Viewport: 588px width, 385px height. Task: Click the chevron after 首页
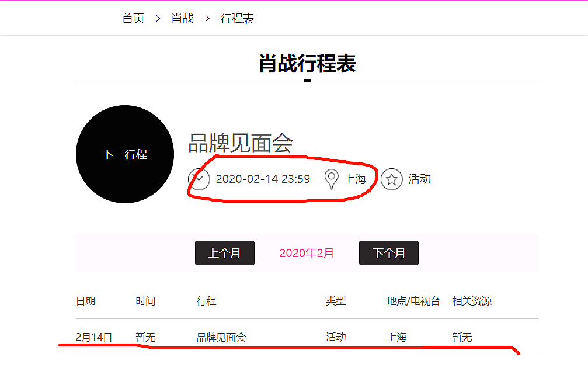coord(158,18)
